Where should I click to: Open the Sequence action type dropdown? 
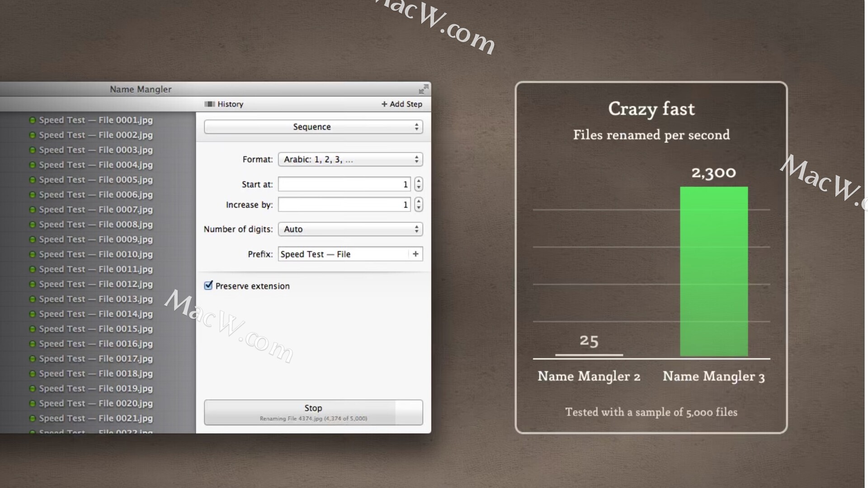[x=313, y=127]
